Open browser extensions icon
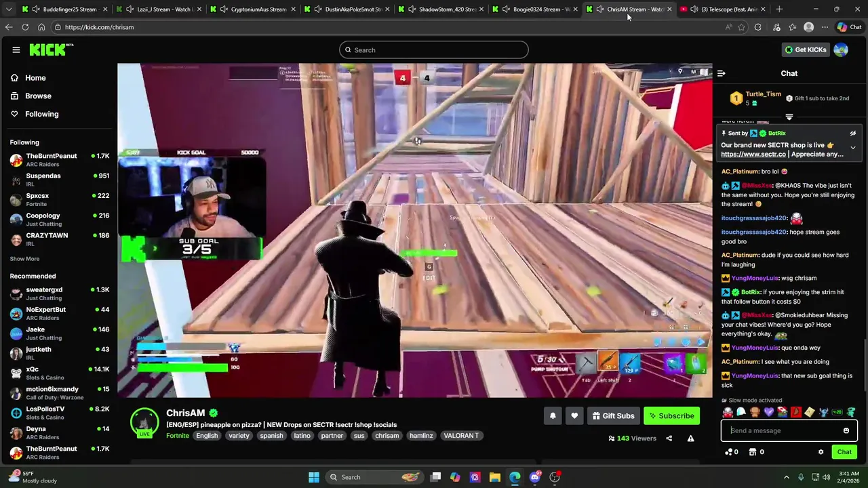 (x=757, y=27)
